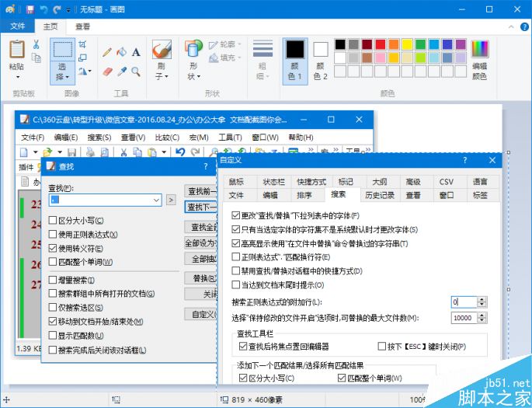Click the Shapes gallery icon
The height and width of the screenshot is (408, 532).
point(193,50)
